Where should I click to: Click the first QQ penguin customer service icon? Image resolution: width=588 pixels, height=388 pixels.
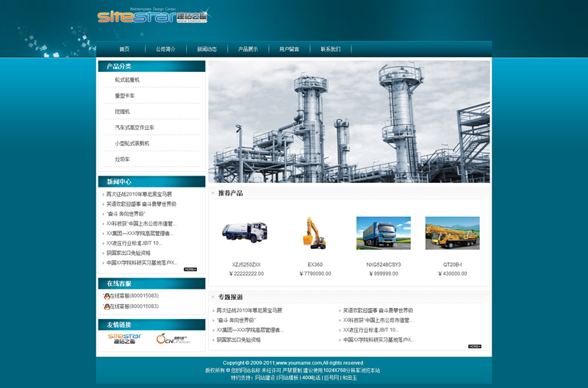(x=107, y=295)
